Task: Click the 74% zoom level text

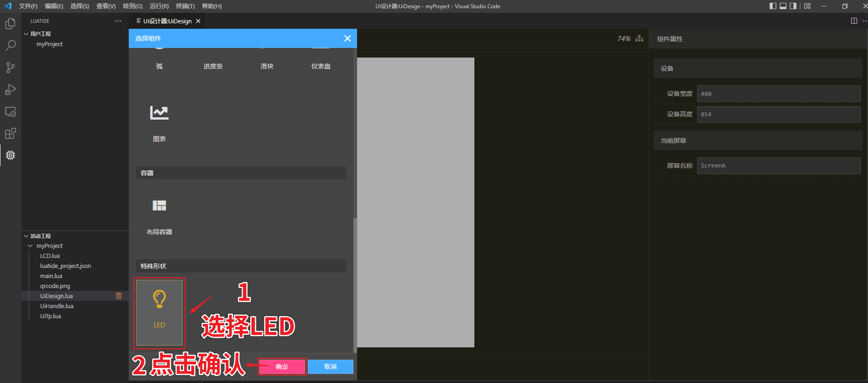Action: tap(624, 38)
